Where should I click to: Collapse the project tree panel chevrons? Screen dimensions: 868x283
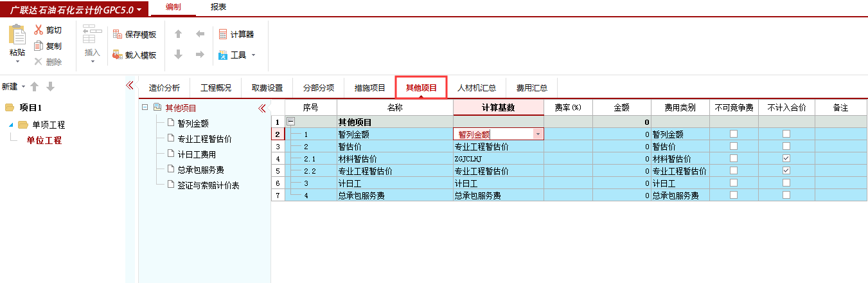129,85
